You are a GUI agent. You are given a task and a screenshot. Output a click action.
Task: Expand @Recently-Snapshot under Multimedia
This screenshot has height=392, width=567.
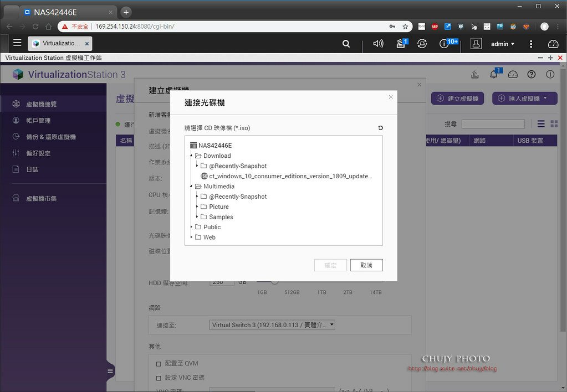197,197
